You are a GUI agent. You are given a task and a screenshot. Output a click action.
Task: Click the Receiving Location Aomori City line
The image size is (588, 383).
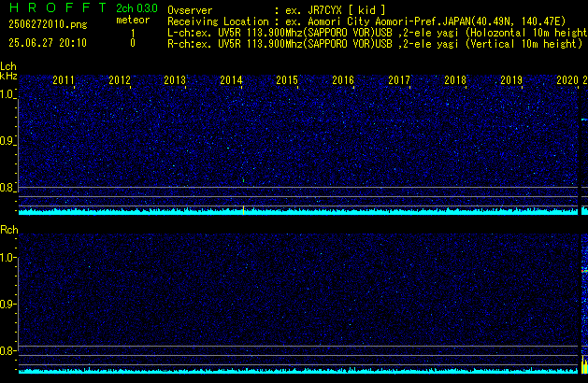click(366, 21)
